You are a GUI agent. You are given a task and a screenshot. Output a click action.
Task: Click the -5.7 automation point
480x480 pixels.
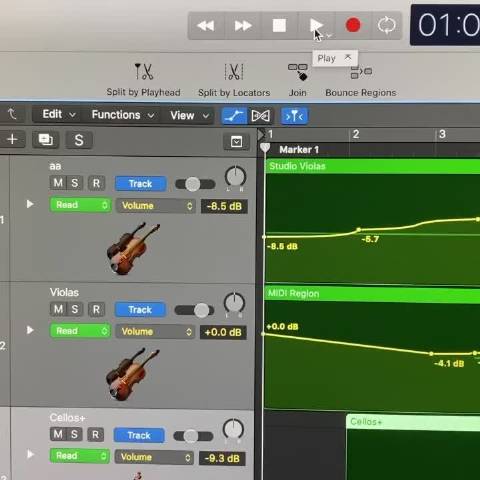(359, 230)
